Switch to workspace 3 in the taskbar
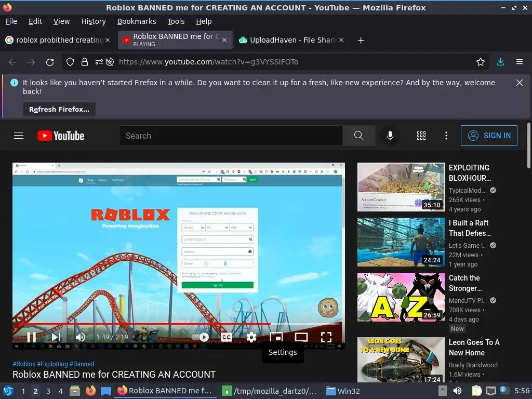The image size is (532, 399). click(x=48, y=391)
